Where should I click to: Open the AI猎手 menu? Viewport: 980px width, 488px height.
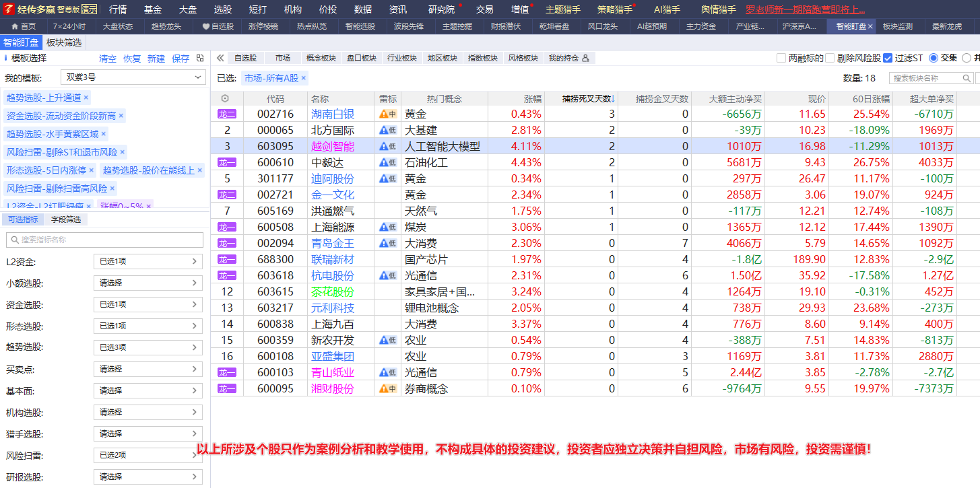coord(667,9)
